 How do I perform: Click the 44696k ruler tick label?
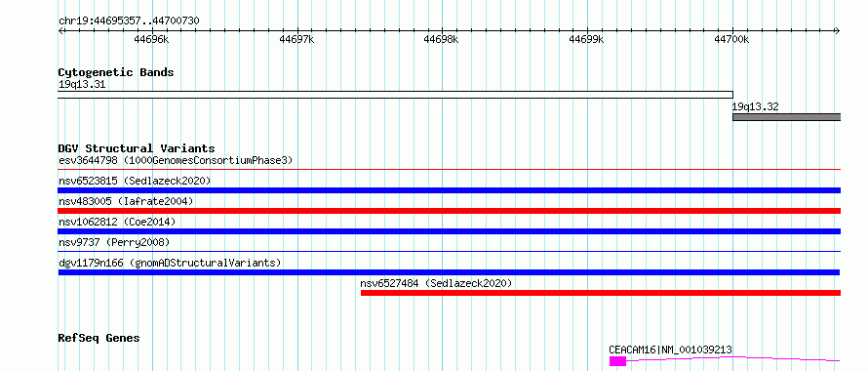(152, 39)
